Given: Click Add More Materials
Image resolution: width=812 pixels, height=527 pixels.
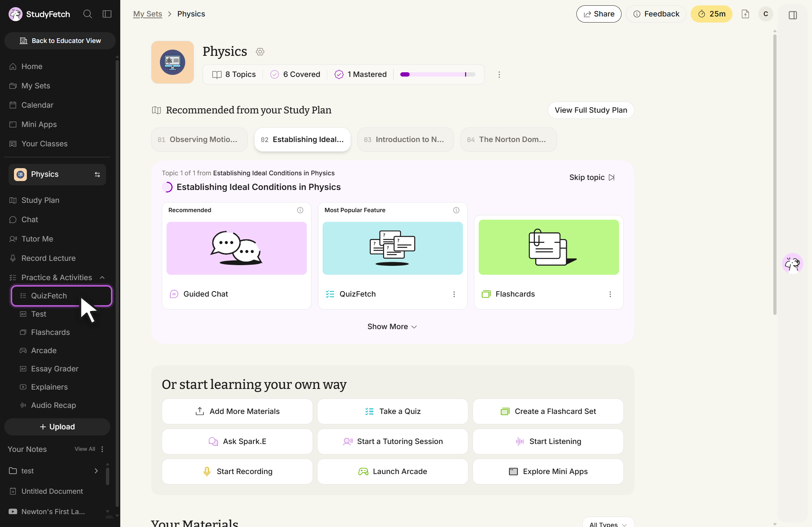Looking at the screenshot, I should tap(237, 411).
